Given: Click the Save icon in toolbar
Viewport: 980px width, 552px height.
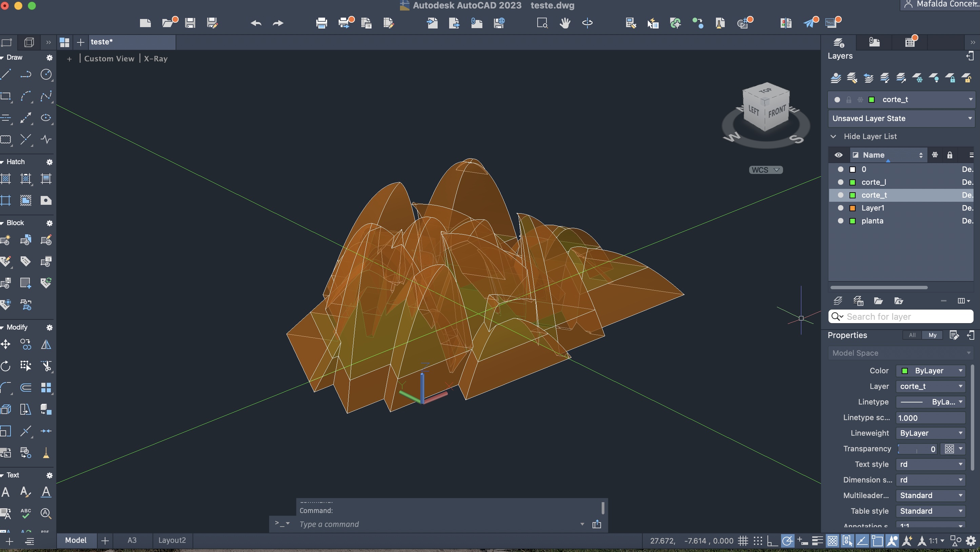Looking at the screenshot, I should 190,23.
